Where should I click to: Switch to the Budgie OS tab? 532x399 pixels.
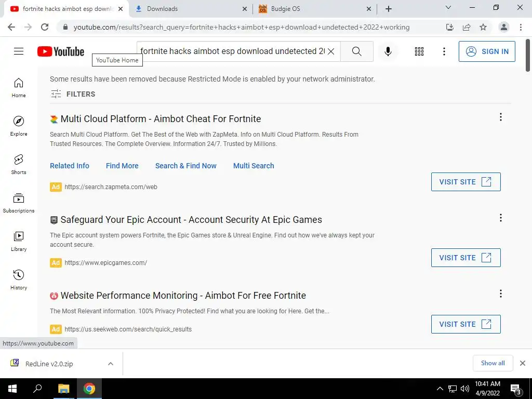coord(315,9)
